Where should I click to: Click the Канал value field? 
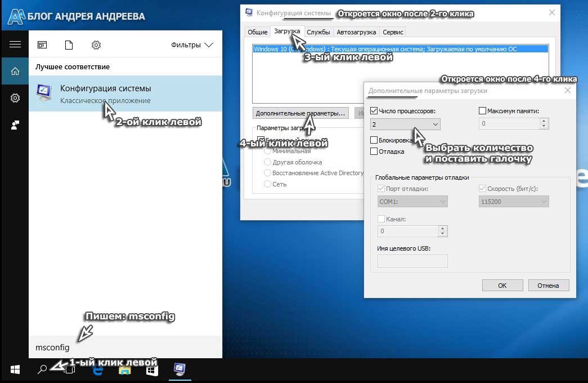(x=407, y=231)
